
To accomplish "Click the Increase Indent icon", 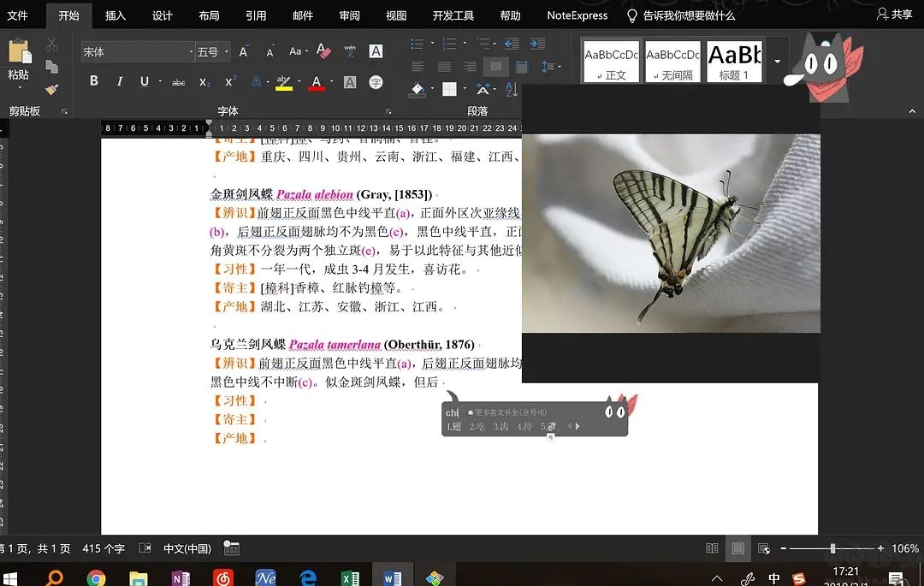I will click(x=536, y=44).
